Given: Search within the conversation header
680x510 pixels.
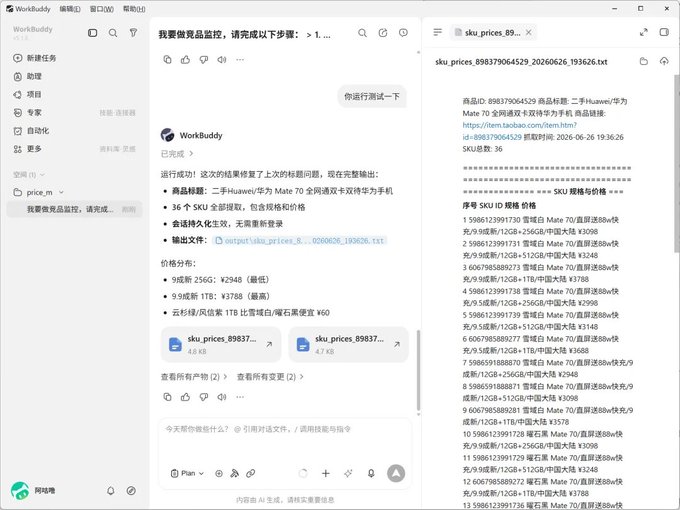Looking at the screenshot, I should tap(363, 33).
